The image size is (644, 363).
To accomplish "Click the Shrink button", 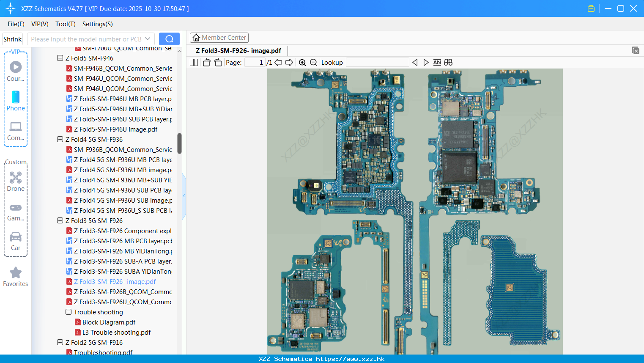I will [x=12, y=39].
